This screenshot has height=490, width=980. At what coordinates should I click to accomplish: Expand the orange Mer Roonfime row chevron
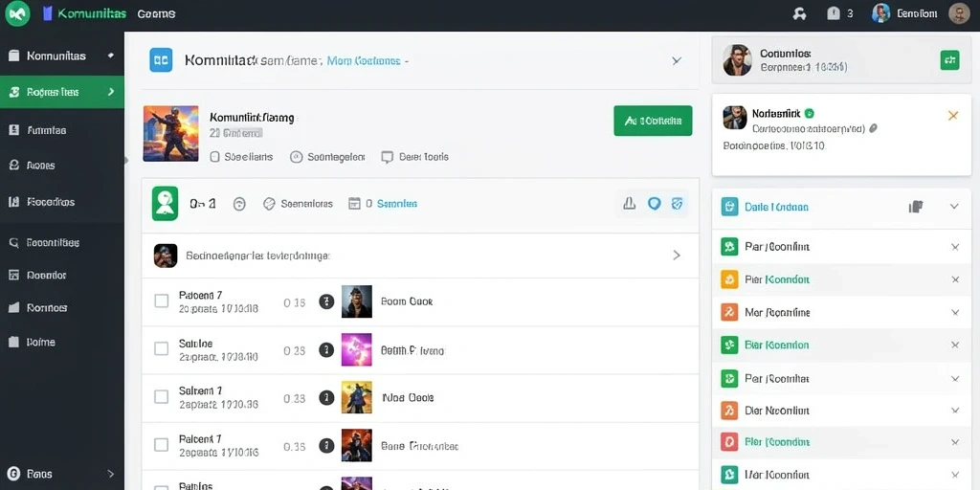955,313
